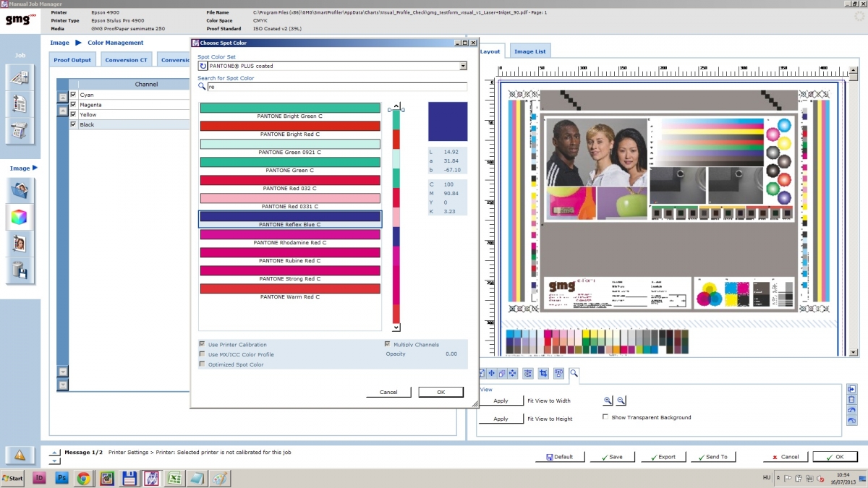Switch to the Image List tab
Viewport: 868px width, 488px height.
click(x=530, y=51)
